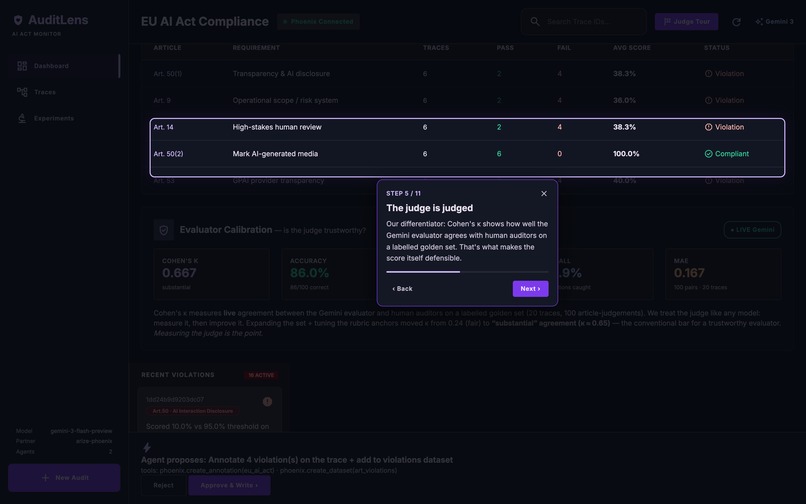Click the Traces tree icon
The height and width of the screenshot is (504, 806).
22,92
